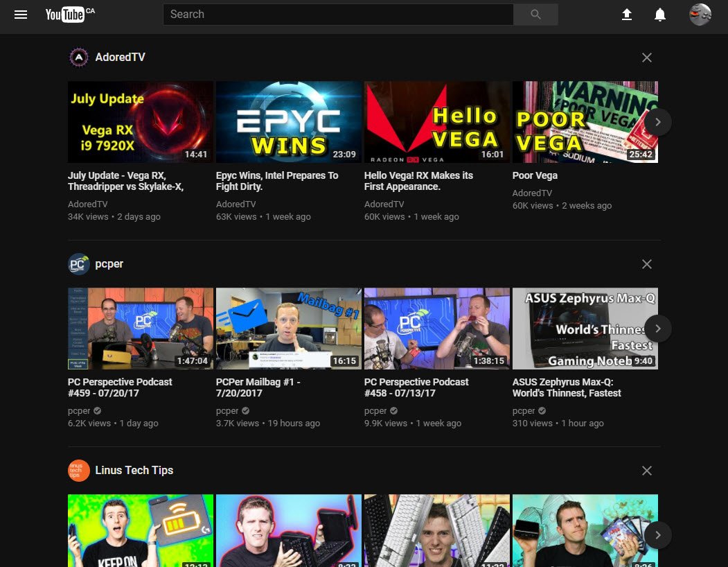Play Linus video with folding keyboard thumbnail
The image size is (728, 567).
tap(288, 531)
